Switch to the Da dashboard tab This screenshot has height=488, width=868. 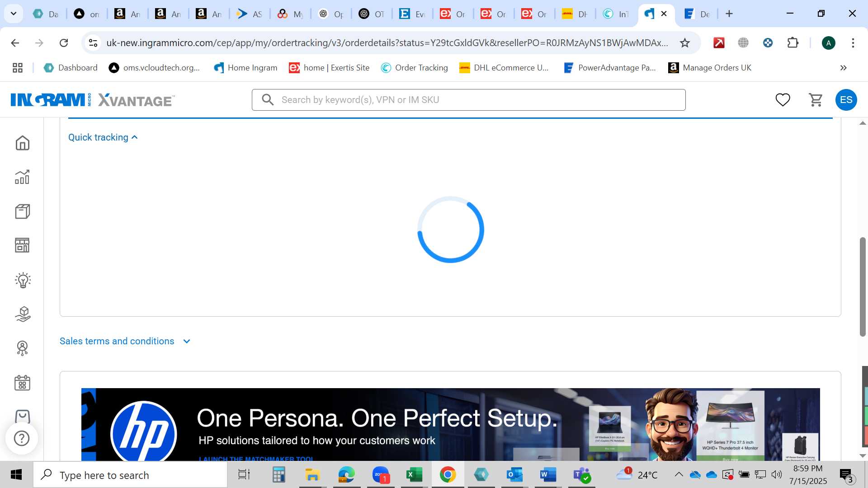[x=46, y=14]
